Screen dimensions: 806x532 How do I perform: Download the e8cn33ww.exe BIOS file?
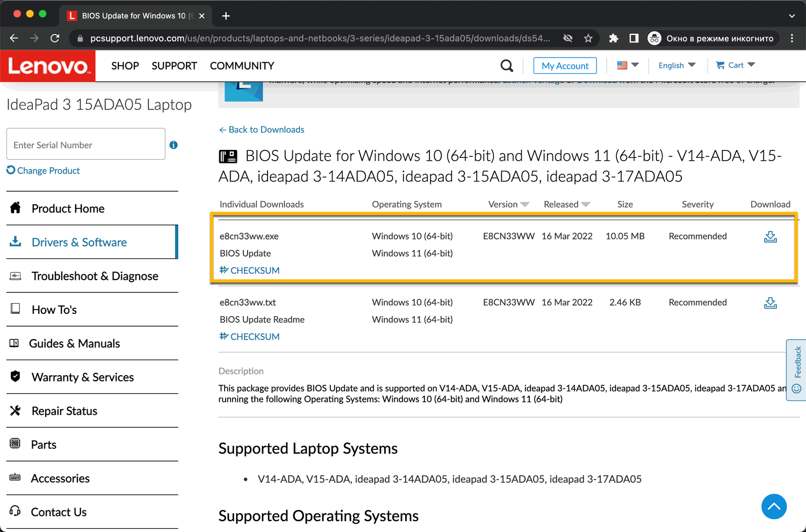[x=770, y=237]
